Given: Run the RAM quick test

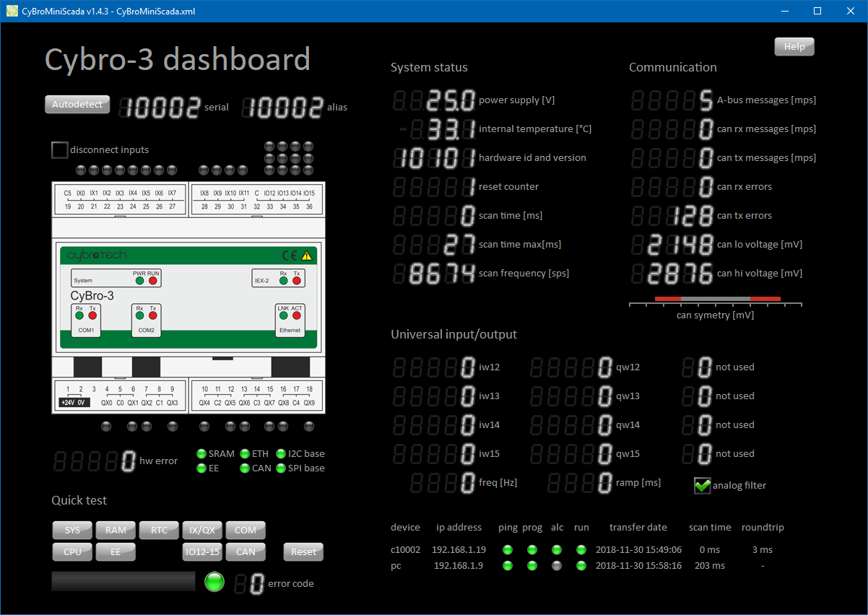Looking at the screenshot, I should pyautogui.click(x=116, y=530).
